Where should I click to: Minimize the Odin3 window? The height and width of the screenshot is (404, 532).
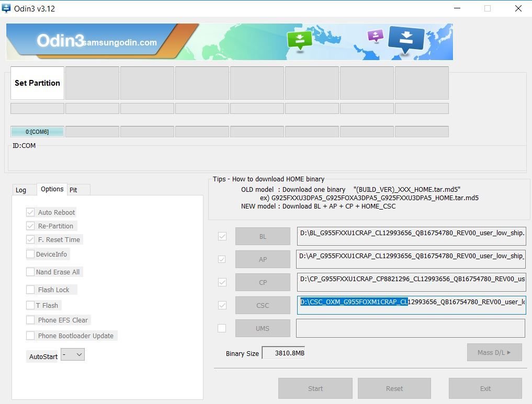(x=457, y=8)
